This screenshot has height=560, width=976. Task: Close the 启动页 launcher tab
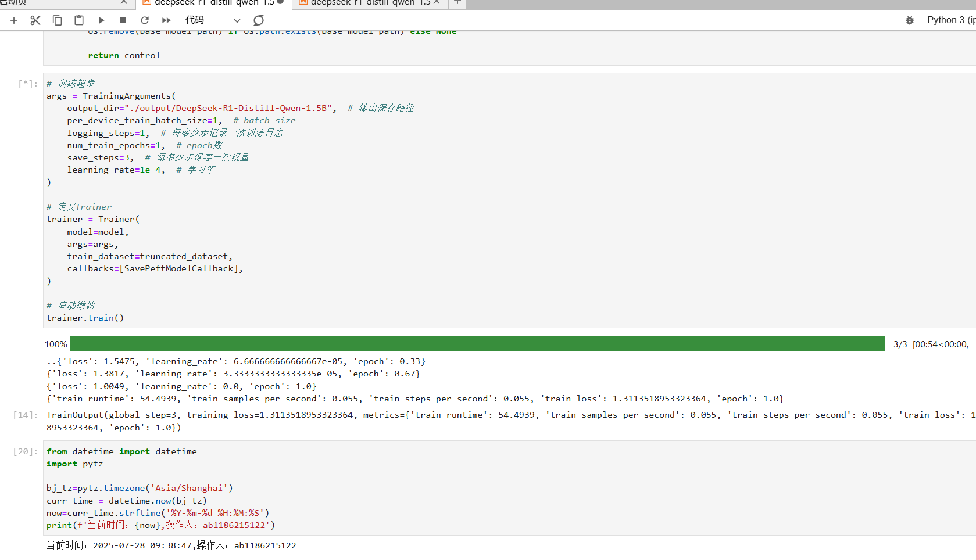pyautogui.click(x=124, y=3)
